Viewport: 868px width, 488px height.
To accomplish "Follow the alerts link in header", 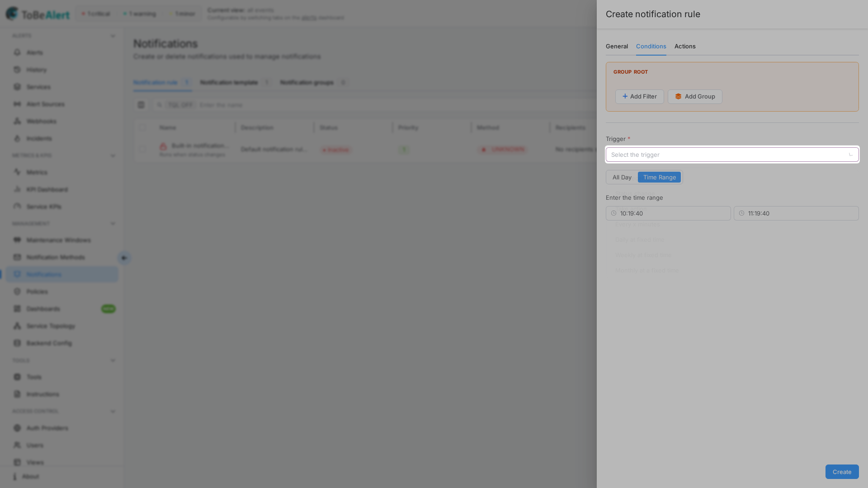I will click(309, 18).
